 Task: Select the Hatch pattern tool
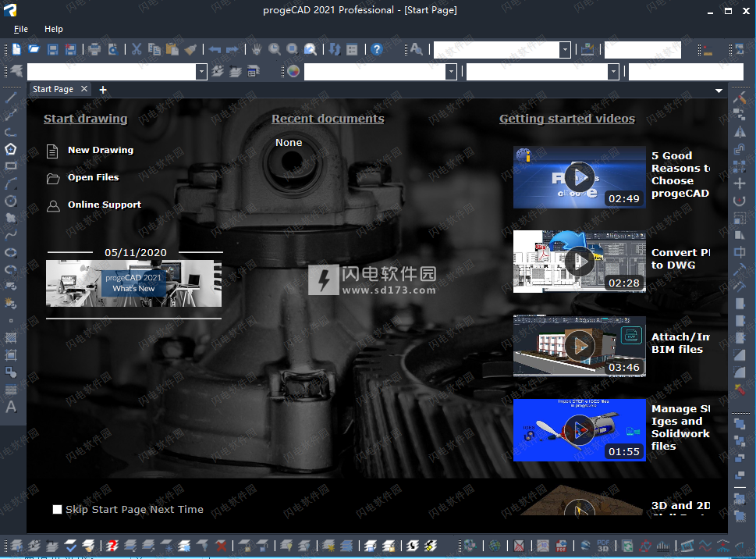11,337
